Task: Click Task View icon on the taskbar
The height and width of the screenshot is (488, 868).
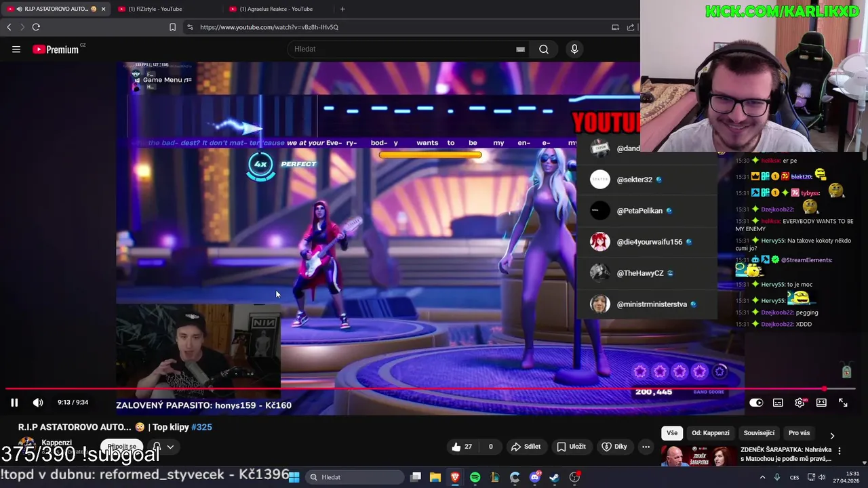Action: click(x=416, y=477)
